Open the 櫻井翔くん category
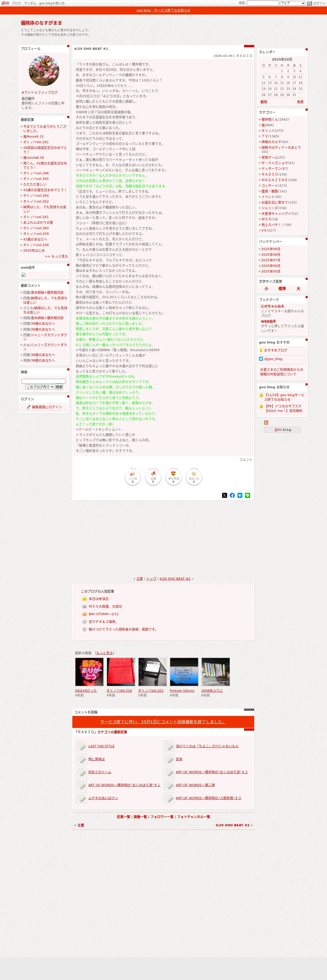 point(269,120)
